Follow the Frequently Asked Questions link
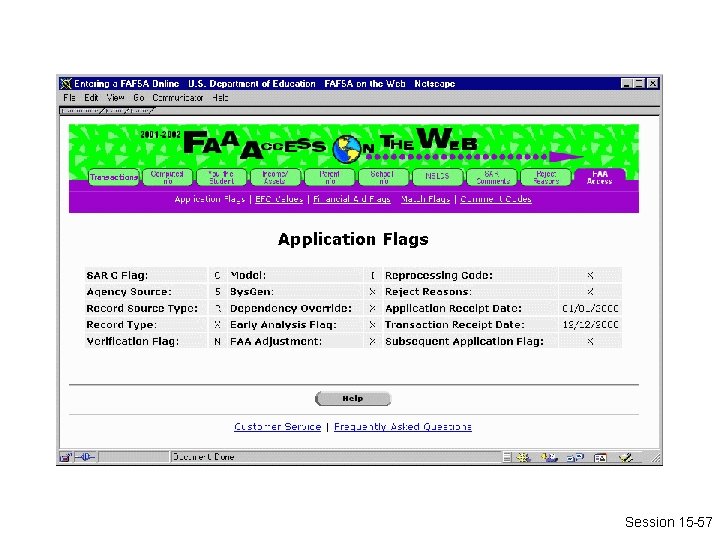 coord(403,427)
